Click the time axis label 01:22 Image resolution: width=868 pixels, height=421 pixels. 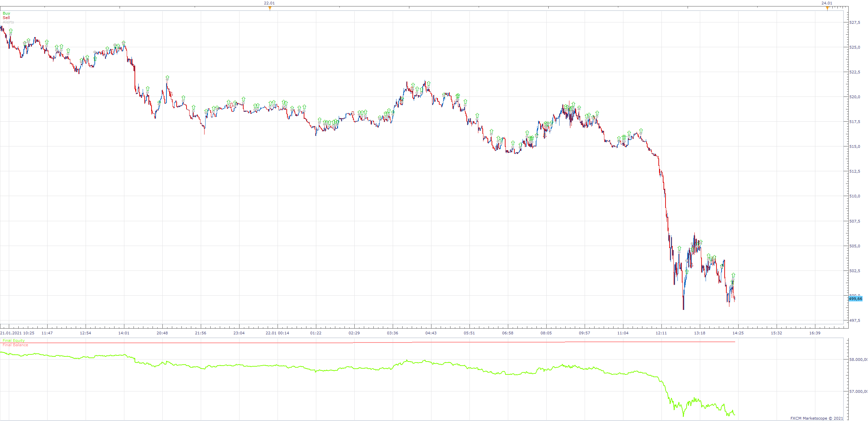316,333
